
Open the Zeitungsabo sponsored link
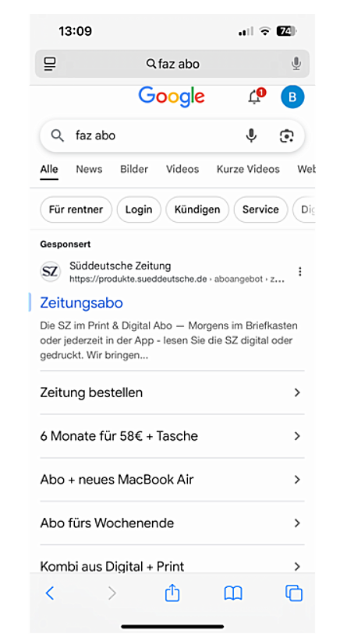[81, 303]
